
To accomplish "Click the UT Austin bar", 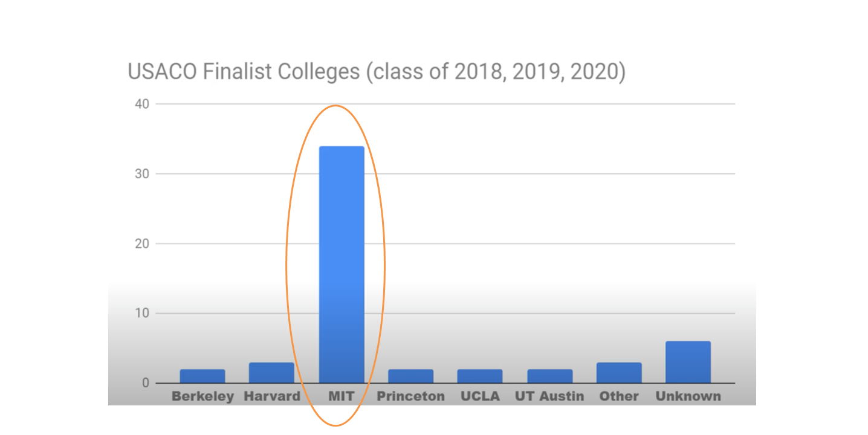I will point(549,376).
